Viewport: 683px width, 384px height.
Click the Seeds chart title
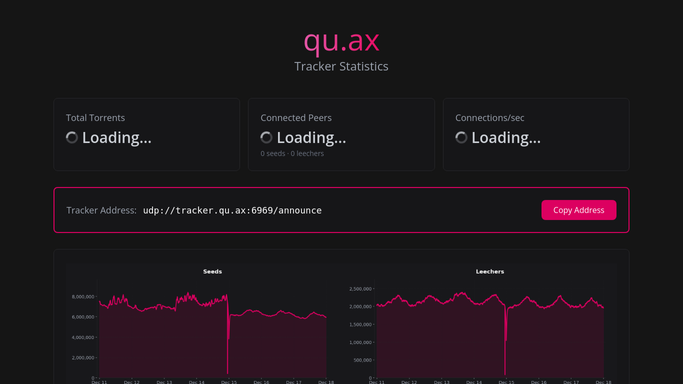click(213, 271)
